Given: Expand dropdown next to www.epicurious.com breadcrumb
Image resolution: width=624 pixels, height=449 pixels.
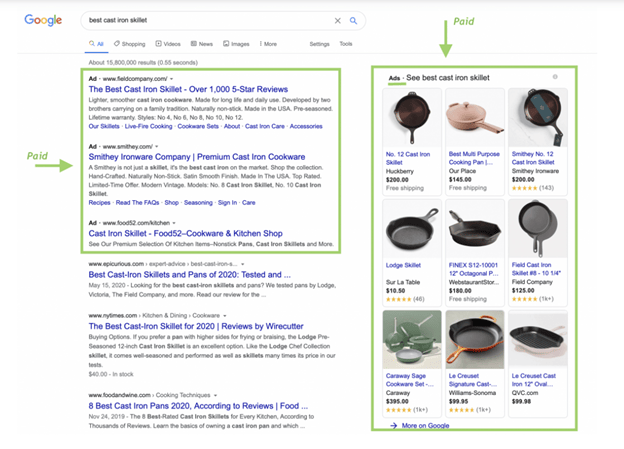Looking at the screenshot, I should pos(243,264).
